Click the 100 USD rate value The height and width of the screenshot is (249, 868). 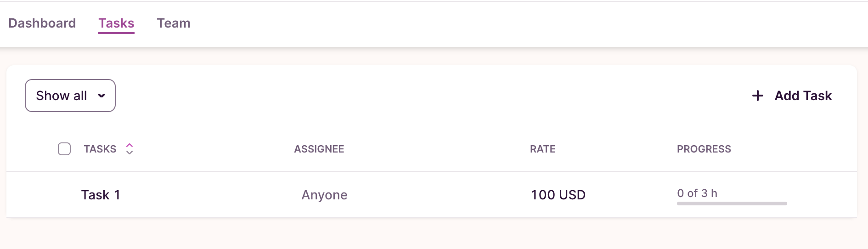point(558,195)
